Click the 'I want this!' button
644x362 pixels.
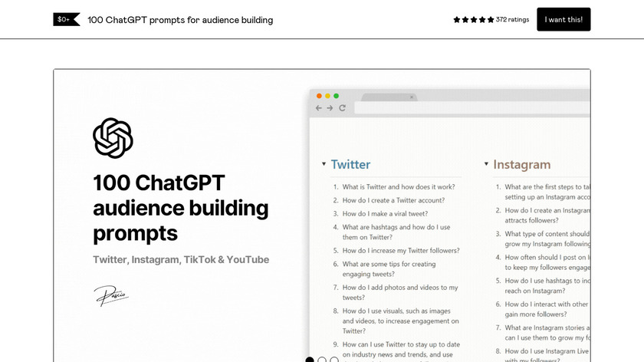tap(563, 19)
